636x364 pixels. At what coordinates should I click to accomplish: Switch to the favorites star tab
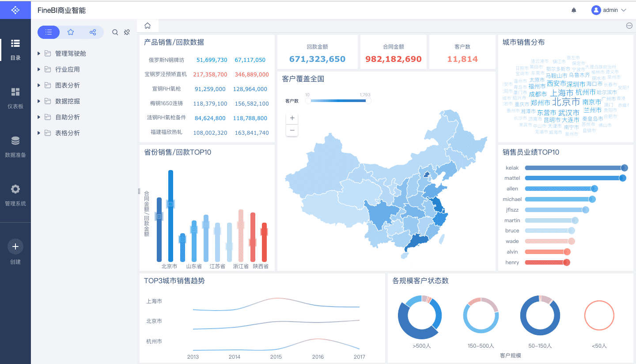(x=71, y=32)
